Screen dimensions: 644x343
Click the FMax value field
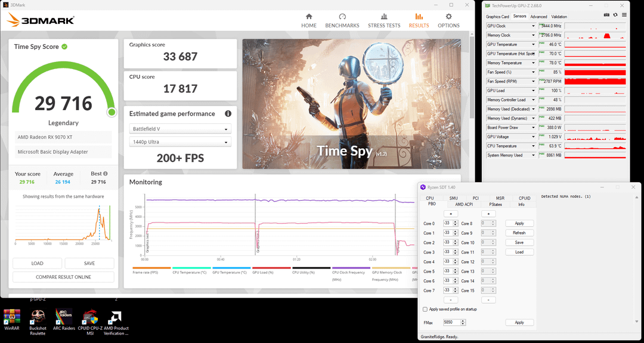pos(453,323)
